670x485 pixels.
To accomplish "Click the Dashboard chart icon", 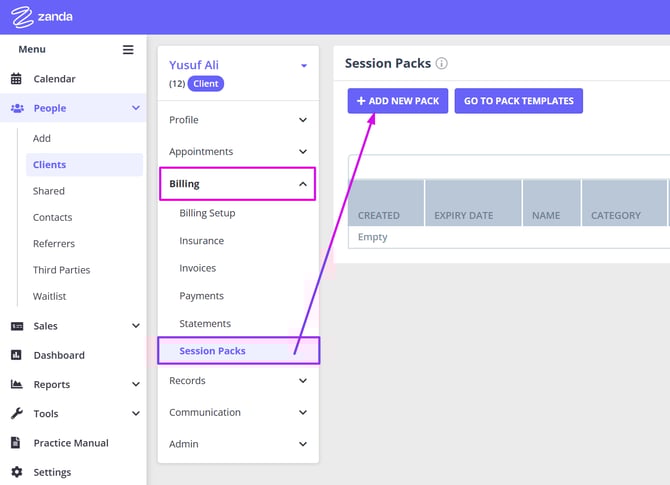I will pos(16,355).
